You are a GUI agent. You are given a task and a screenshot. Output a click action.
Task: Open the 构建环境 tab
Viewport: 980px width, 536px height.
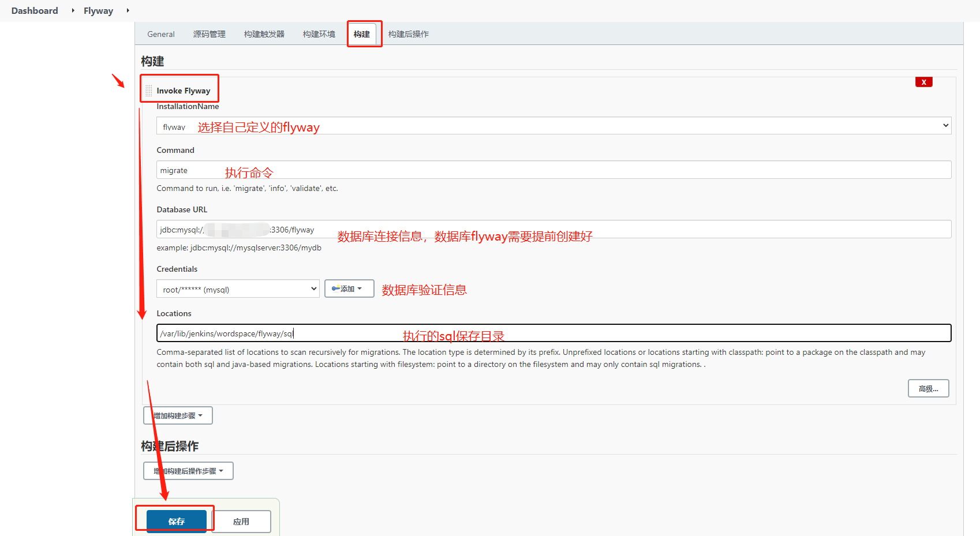click(x=318, y=33)
